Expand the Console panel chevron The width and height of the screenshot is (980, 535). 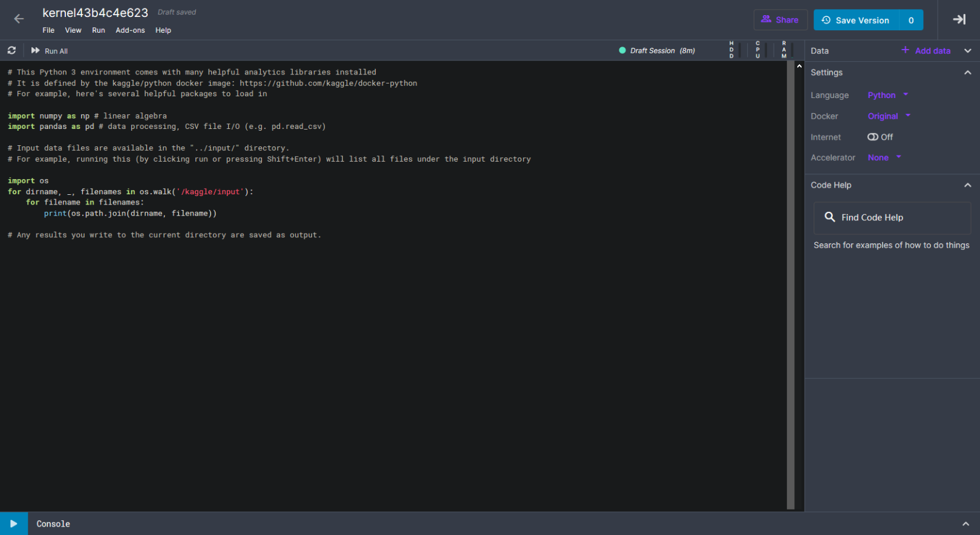(x=965, y=524)
